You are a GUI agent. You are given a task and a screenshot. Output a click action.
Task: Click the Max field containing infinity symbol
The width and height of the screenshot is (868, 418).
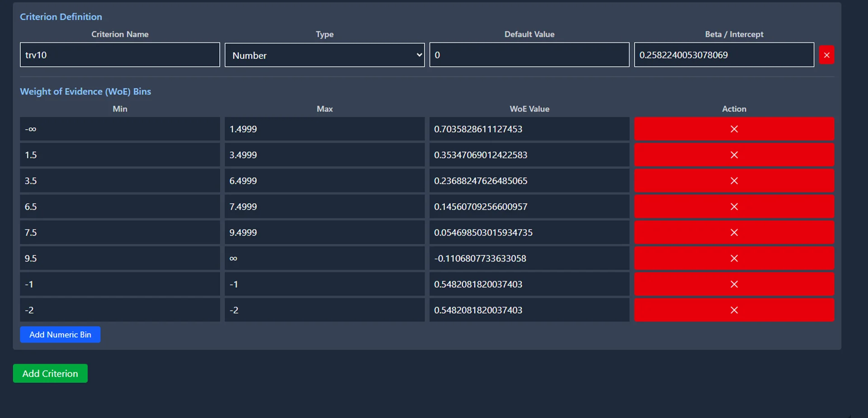(x=324, y=258)
